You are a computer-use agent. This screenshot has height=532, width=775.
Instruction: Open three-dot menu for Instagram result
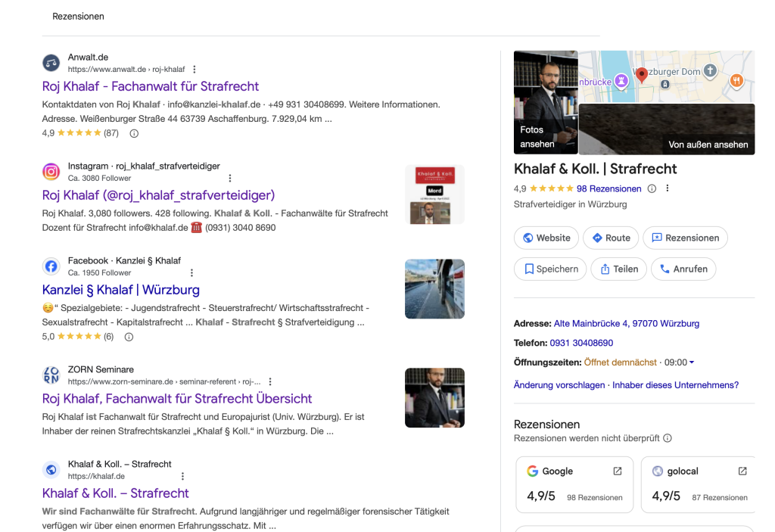[x=230, y=179]
